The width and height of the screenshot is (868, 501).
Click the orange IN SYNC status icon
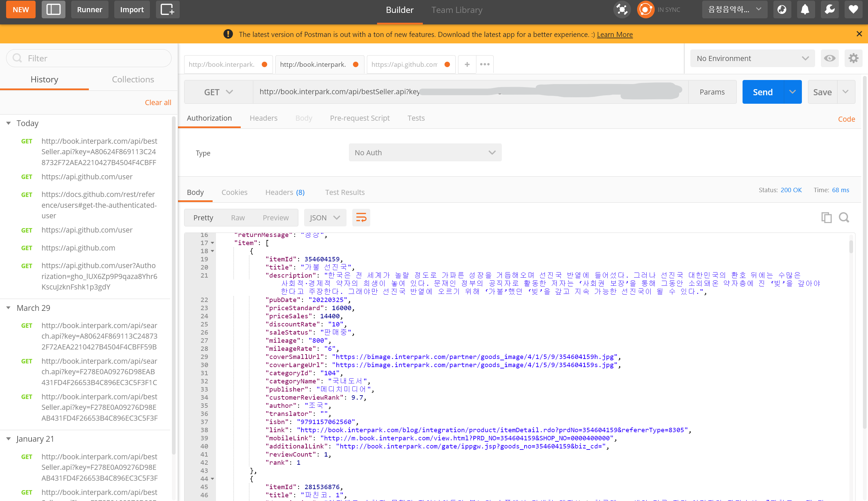pyautogui.click(x=645, y=9)
